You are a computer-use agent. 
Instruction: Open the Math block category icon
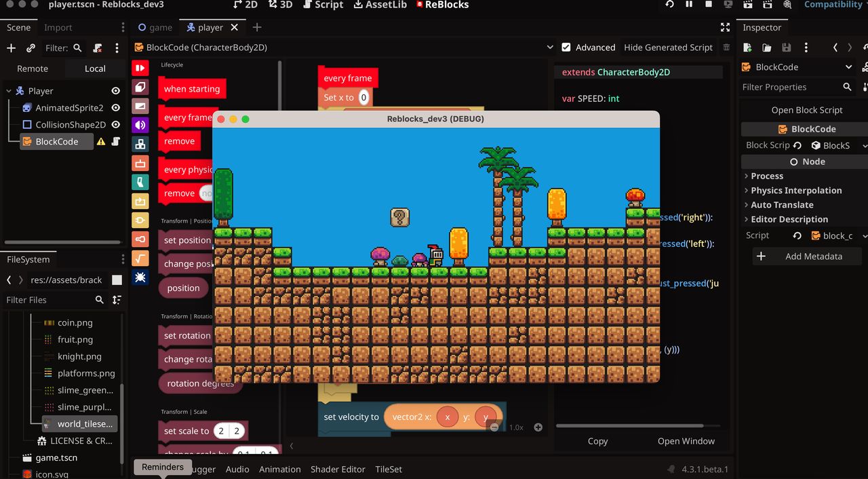(140, 258)
